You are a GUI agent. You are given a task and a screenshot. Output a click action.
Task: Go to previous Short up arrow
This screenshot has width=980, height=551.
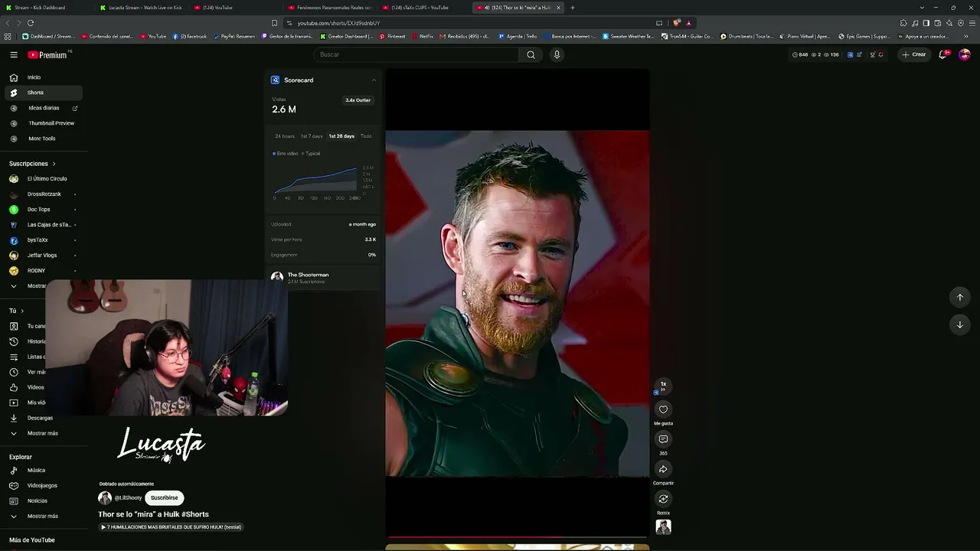click(x=960, y=297)
